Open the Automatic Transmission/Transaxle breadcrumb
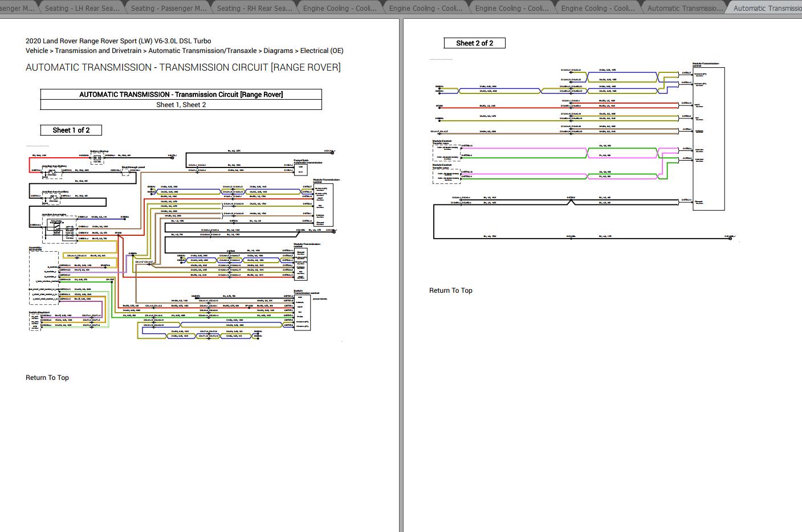The image size is (802, 532). point(202,50)
